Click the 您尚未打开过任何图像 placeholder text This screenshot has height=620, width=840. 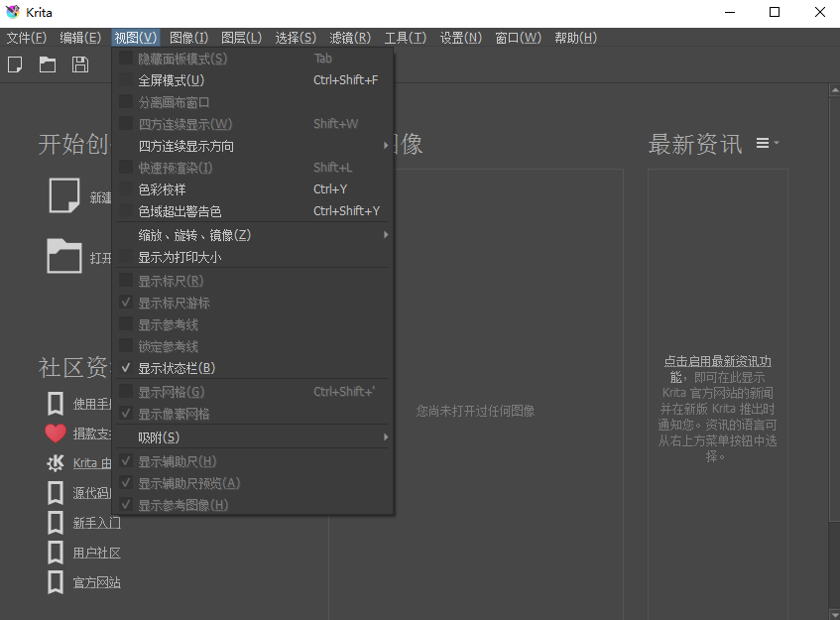click(x=475, y=411)
